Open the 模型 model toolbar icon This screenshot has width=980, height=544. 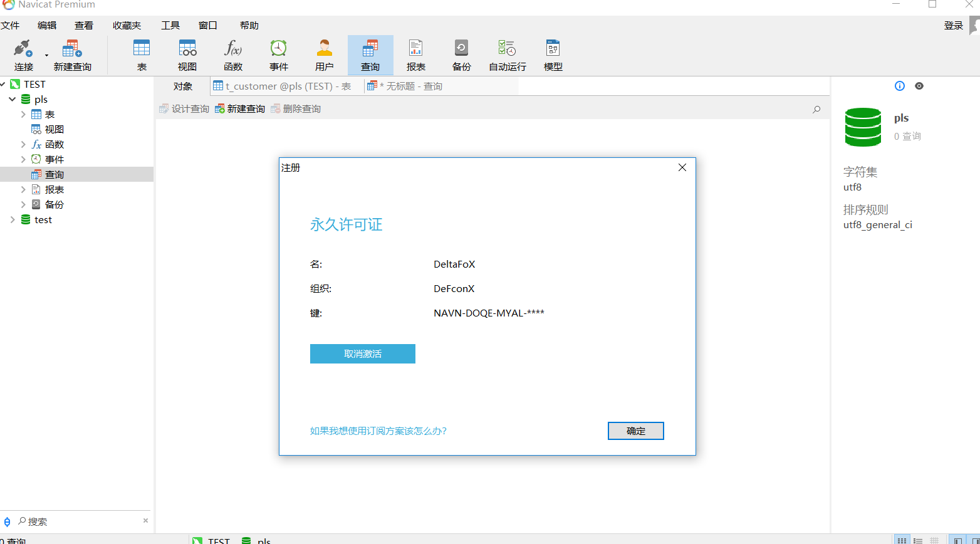(553, 55)
